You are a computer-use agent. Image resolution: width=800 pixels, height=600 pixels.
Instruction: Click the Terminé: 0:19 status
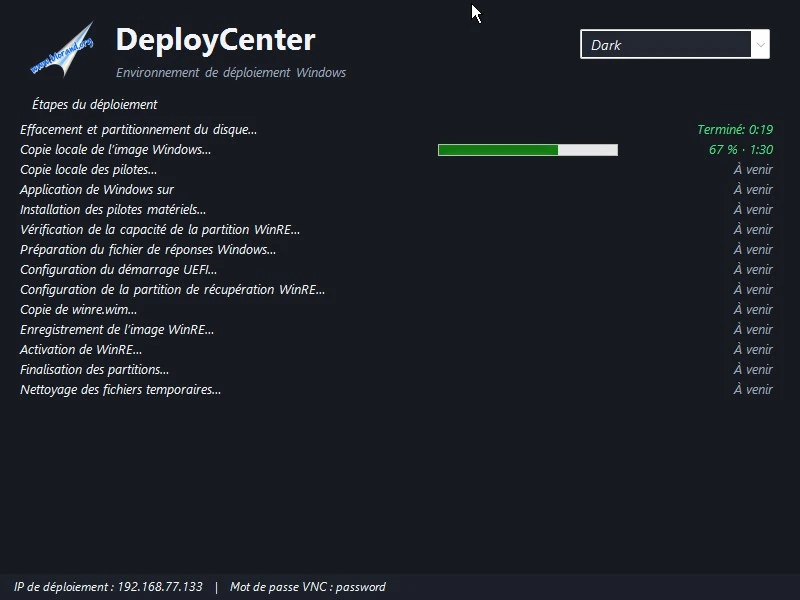coord(735,130)
